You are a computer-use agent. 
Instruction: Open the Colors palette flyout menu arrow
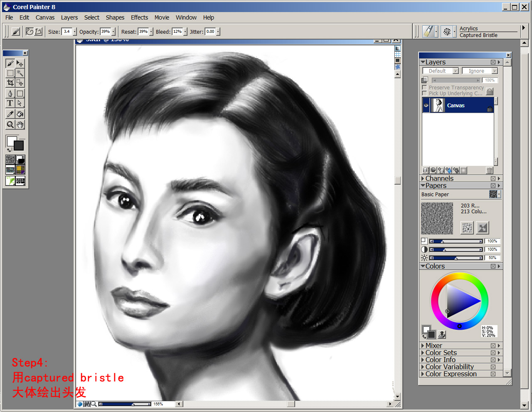point(499,266)
